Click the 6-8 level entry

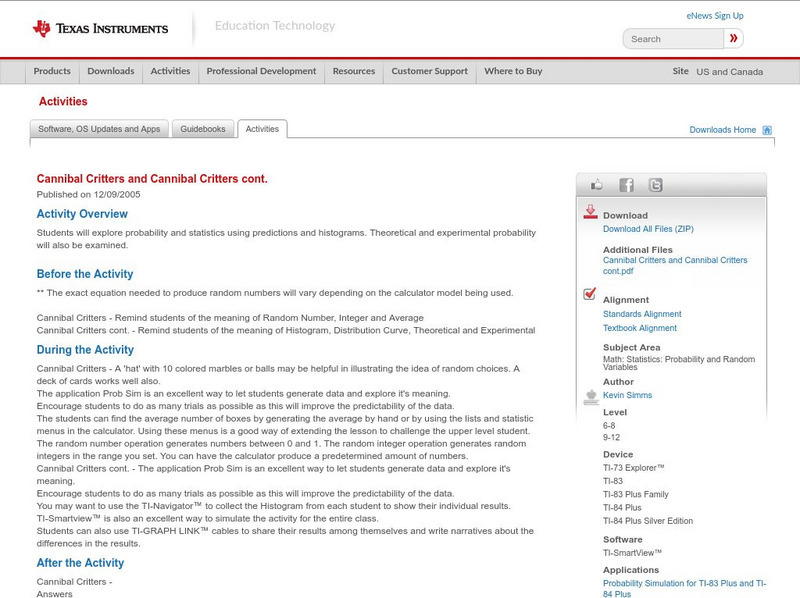coord(609,426)
